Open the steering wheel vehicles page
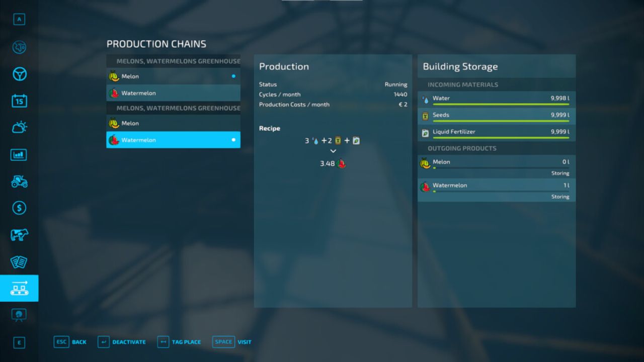644x362 pixels. 19,74
